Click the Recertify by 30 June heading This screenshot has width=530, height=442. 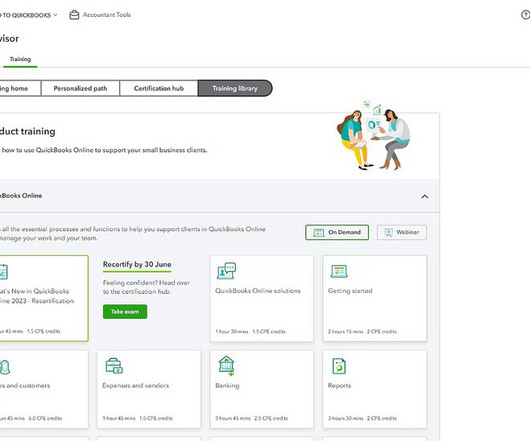coord(137,264)
